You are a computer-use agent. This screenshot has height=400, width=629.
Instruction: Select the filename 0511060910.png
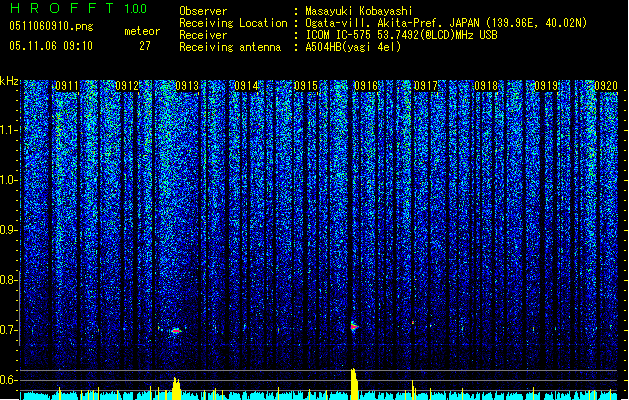coord(51,26)
